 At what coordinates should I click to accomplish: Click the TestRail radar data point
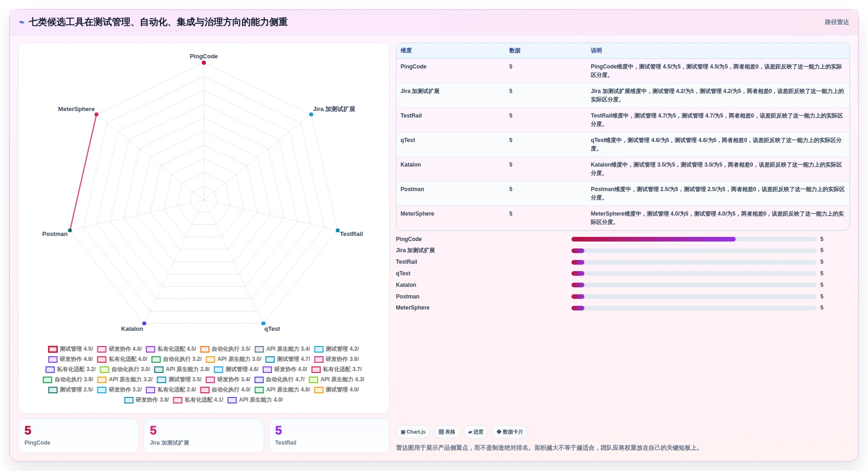click(x=338, y=230)
